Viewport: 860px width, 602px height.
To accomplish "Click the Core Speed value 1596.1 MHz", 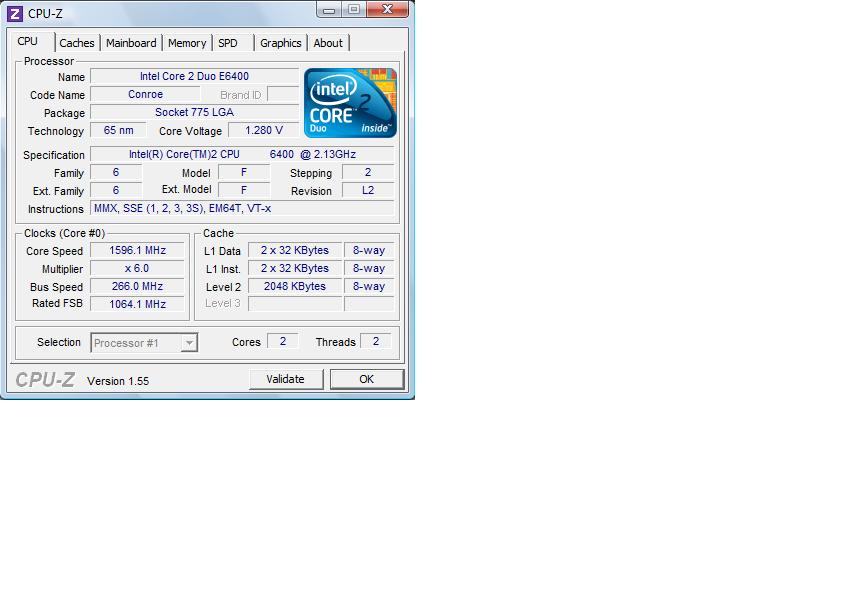I will [137, 251].
